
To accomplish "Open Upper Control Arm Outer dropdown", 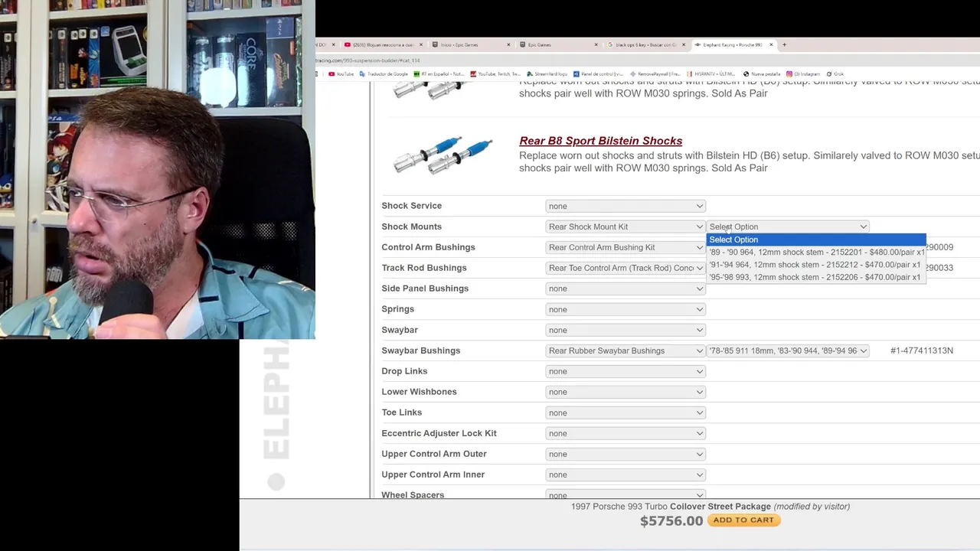I will [x=625, y=454].
